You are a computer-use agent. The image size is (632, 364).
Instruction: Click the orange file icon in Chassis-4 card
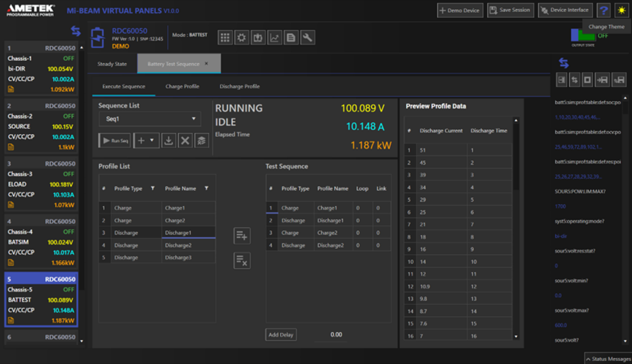11,262
